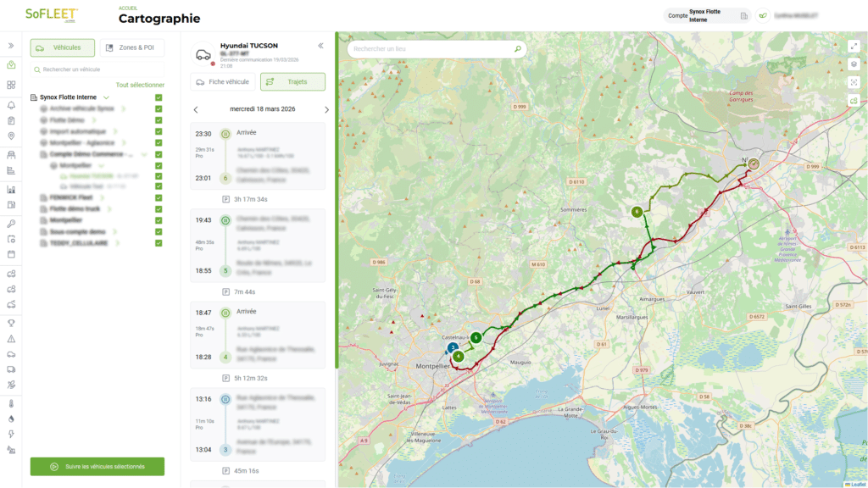Open the map (Cartographie) sidebar icon

tap(11, 65)
